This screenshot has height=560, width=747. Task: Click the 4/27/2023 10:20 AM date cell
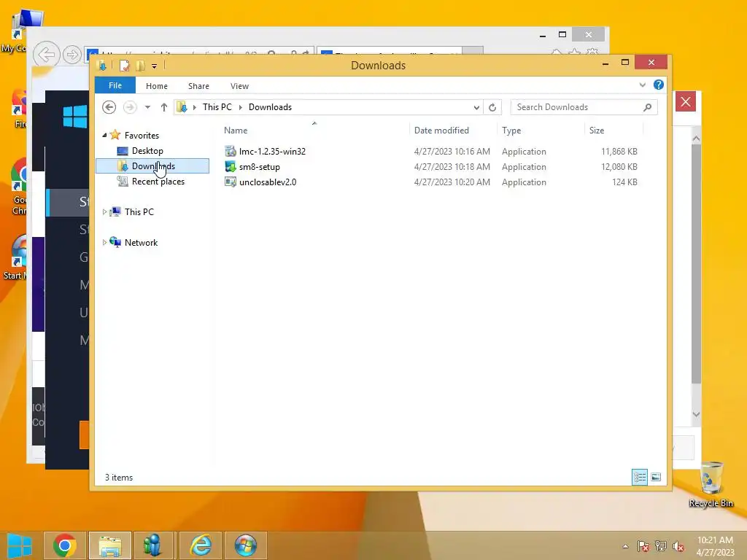point(452,182)
